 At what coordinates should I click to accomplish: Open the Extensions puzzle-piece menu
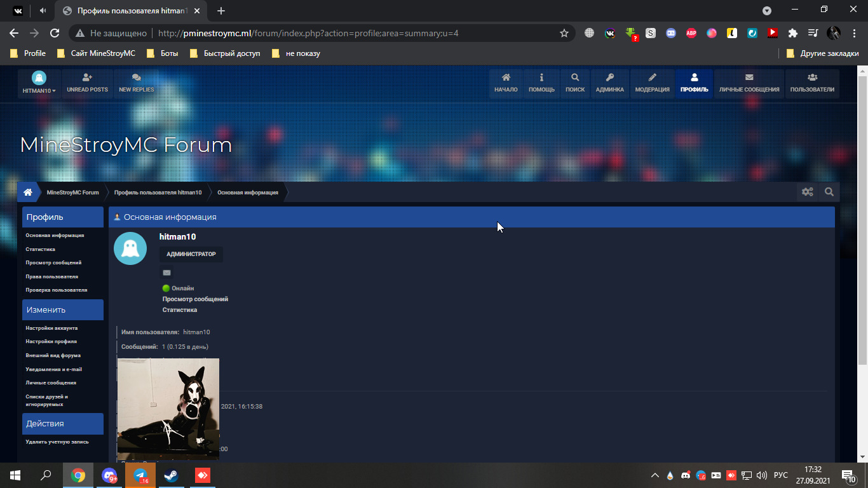tap(793, 33)
